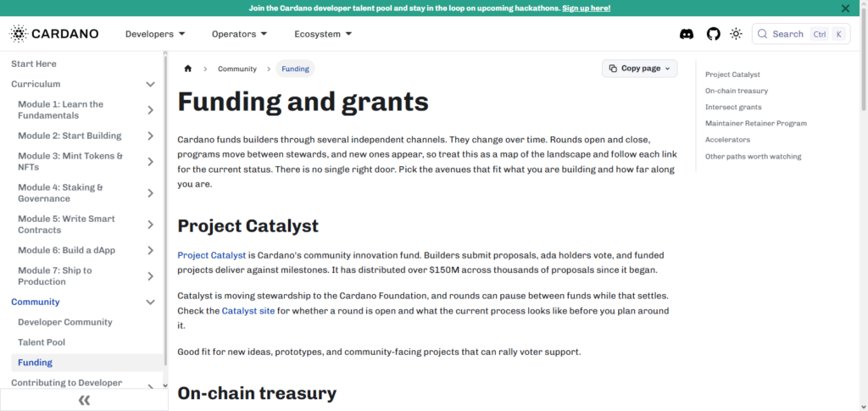
Task: Expand Module 5: Write Smart Contracts chevron
Action: tap(150, 225)
